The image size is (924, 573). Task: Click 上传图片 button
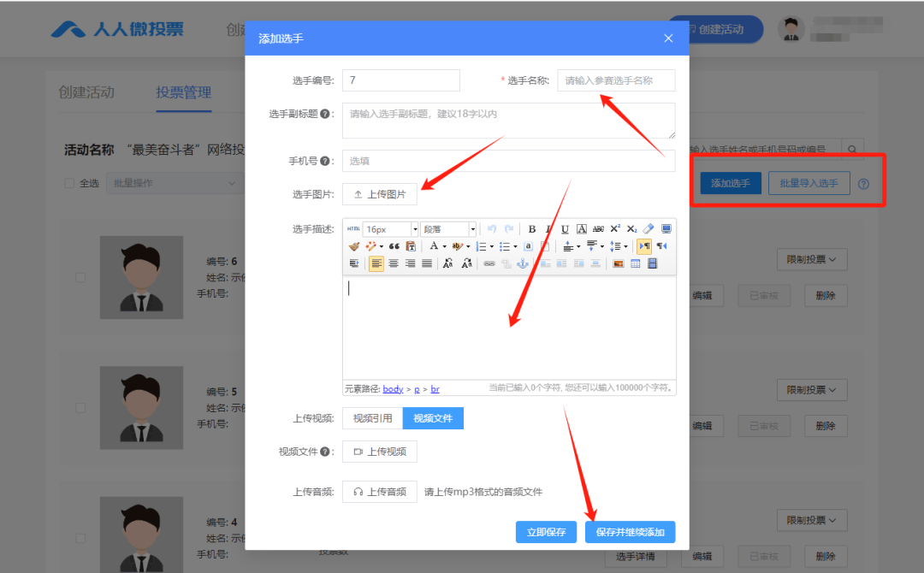(380, 194)
